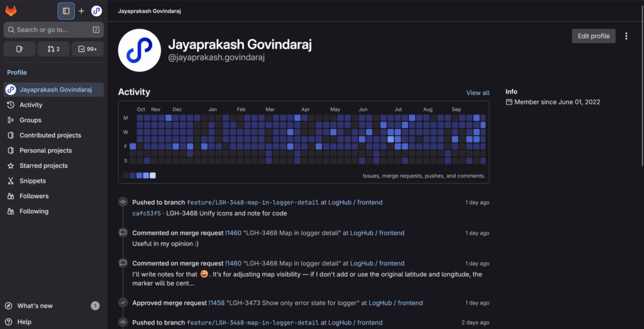Open the create new plus menu
644x329 pixels.
(81, 11)
